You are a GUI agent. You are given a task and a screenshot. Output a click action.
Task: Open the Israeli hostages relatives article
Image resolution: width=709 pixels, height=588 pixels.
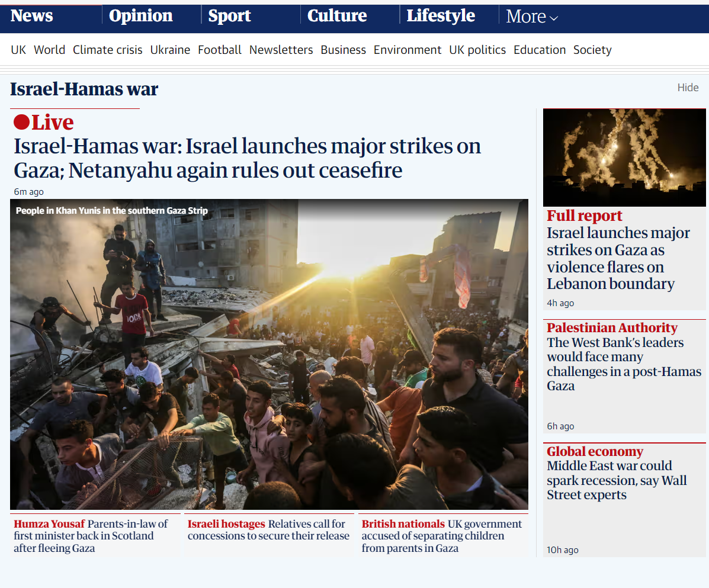268,530
